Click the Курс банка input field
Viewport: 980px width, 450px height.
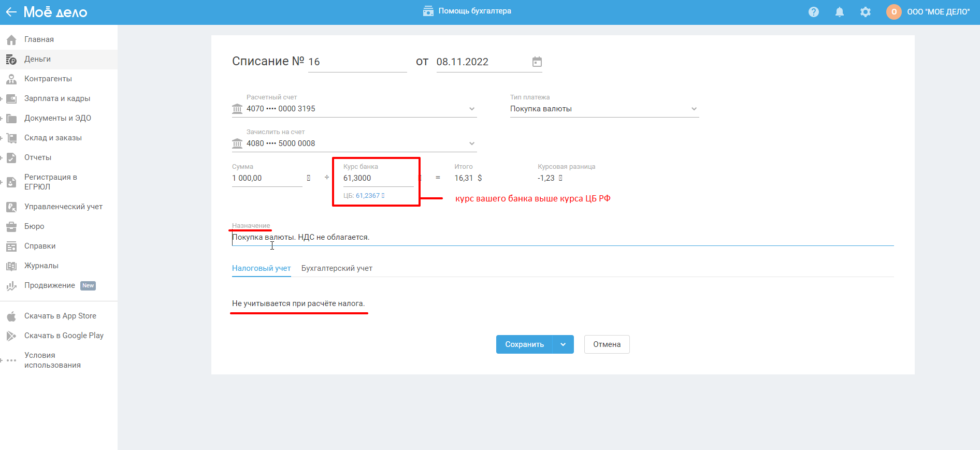379,178
